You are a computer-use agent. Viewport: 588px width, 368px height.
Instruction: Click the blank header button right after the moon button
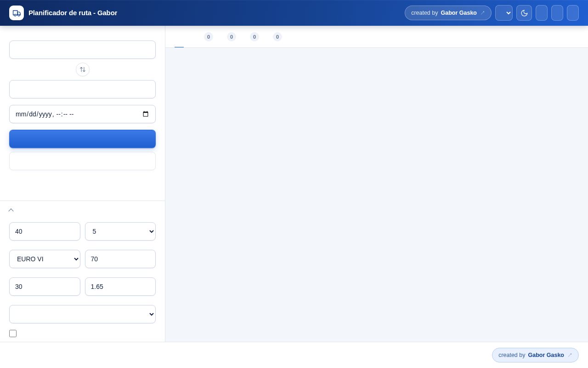click(542, 13)
